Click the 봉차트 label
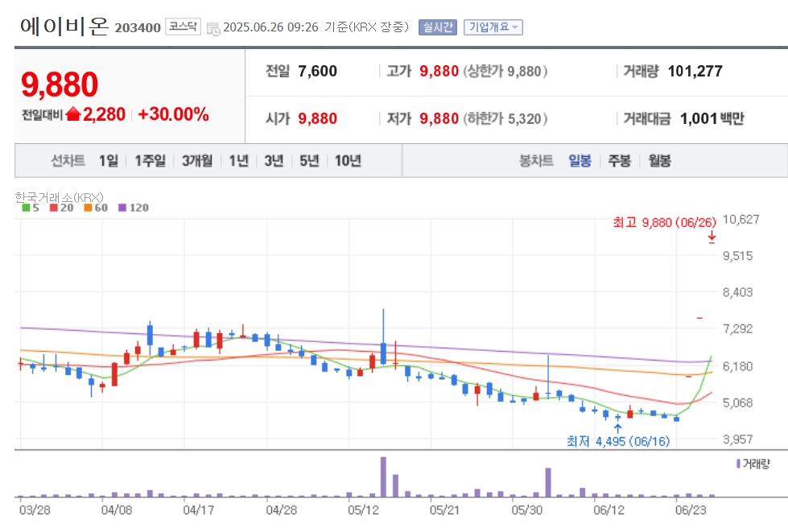The width and height of the screenshot is (788, 532). [x=536, y=161]
